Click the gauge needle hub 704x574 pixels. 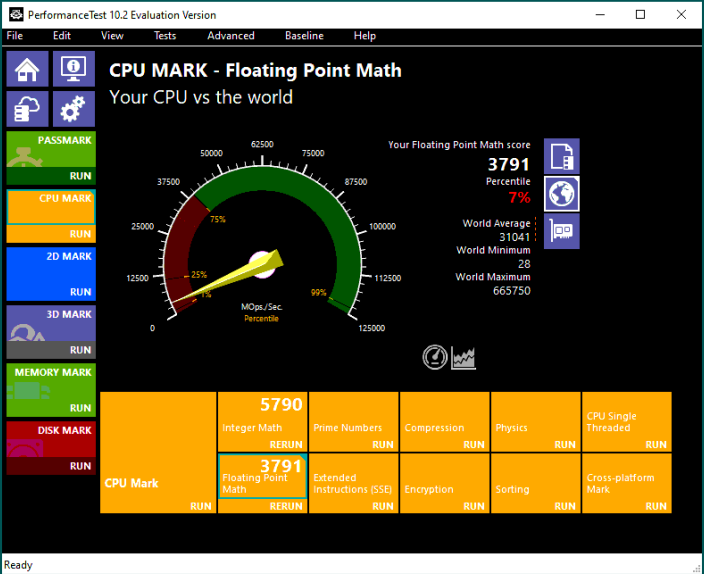[x=262, y=265]
